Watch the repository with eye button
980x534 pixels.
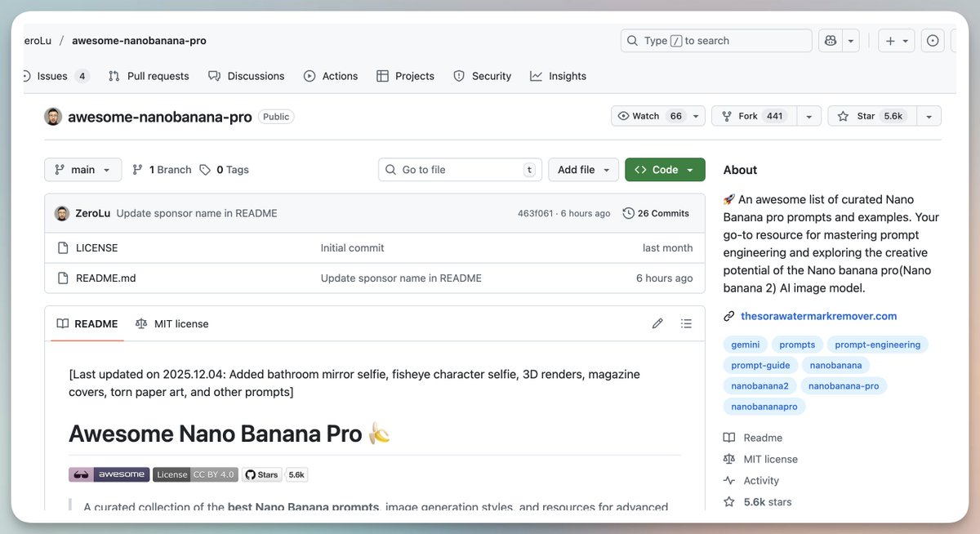click(649, 116)
